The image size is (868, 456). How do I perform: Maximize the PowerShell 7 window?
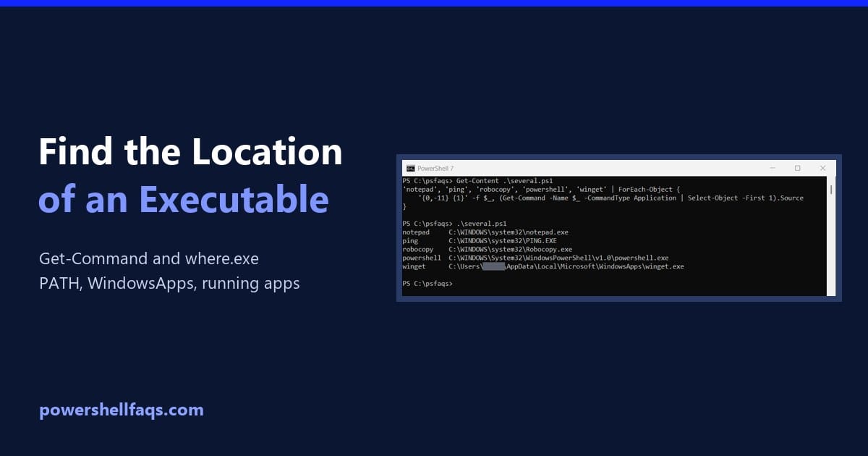(797, 168)
